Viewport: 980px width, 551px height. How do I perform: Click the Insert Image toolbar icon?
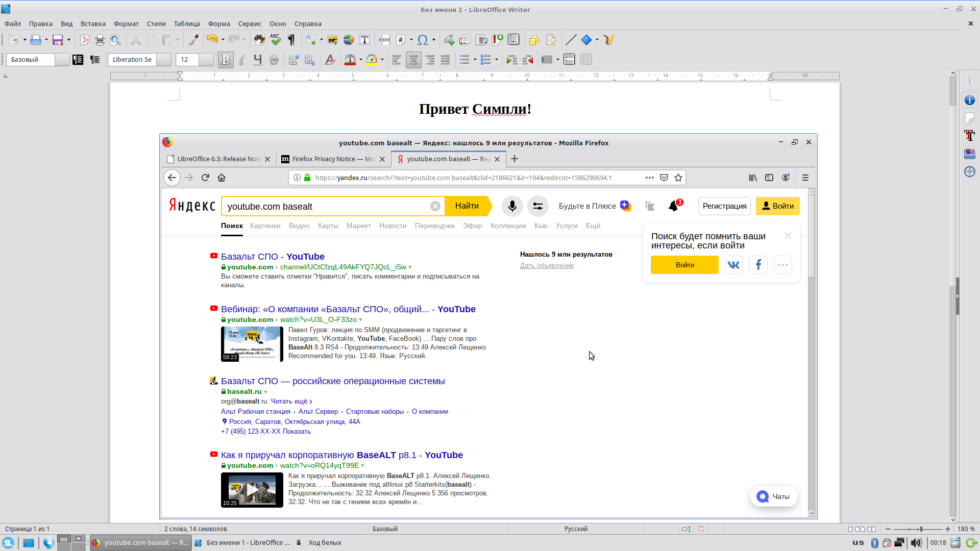(333, 40)
